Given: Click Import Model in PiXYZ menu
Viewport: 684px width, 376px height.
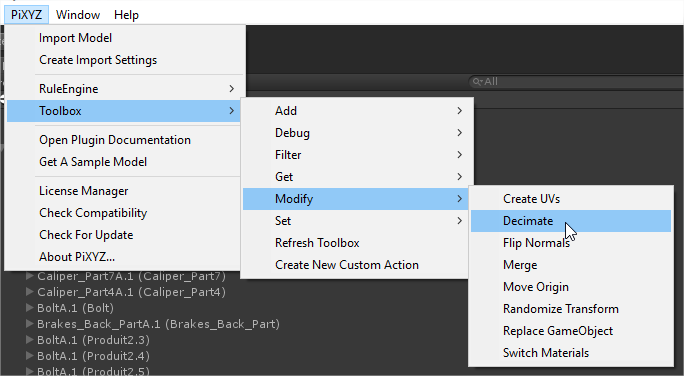Looking at the screenshot, I should tap(124, 38).
